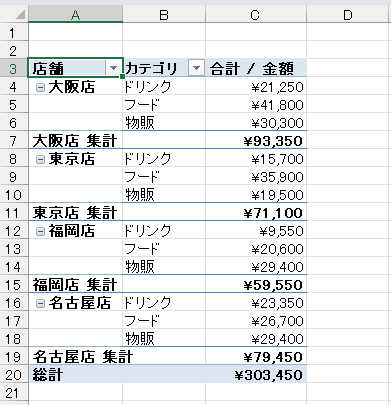Click the 総計 grand total label
391x405 pixels.
coord(48,375)
